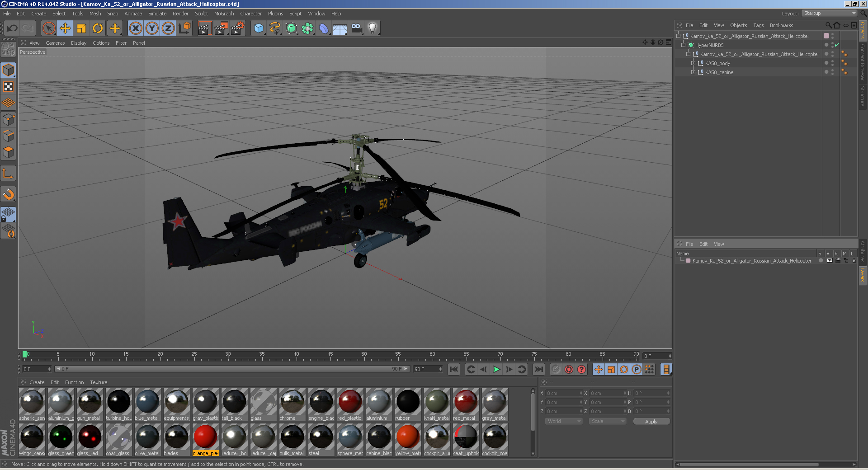Go to start of animation

(454, 370)
